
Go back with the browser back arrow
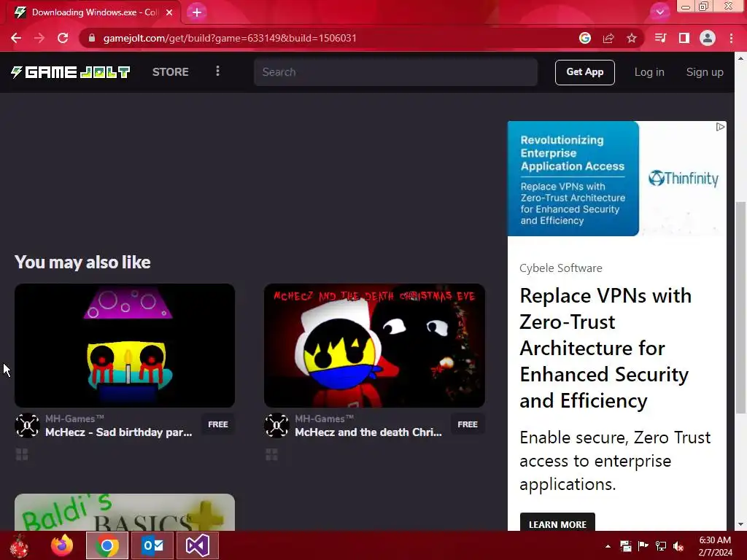16,38
